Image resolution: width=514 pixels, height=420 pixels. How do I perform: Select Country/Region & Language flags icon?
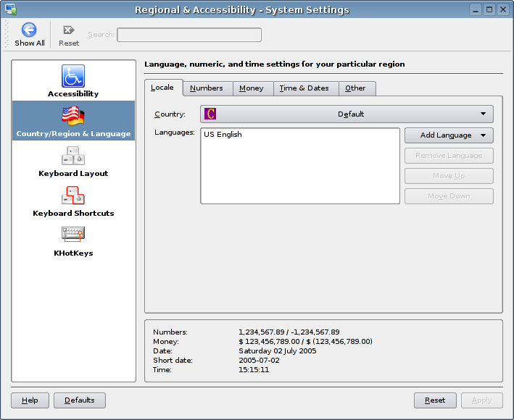pyautogui.click(x=73, y=116)
